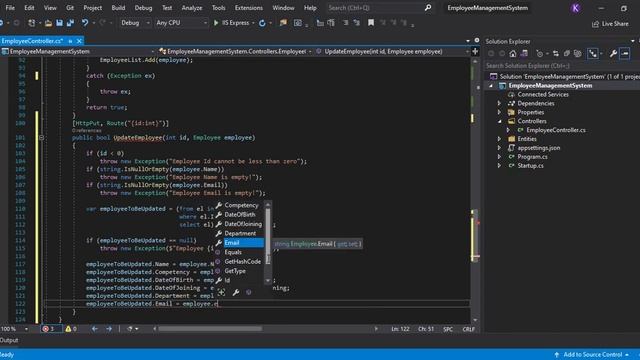Click the Open File folder icon
The image size is (640, 360).
[x=48, y=23]
